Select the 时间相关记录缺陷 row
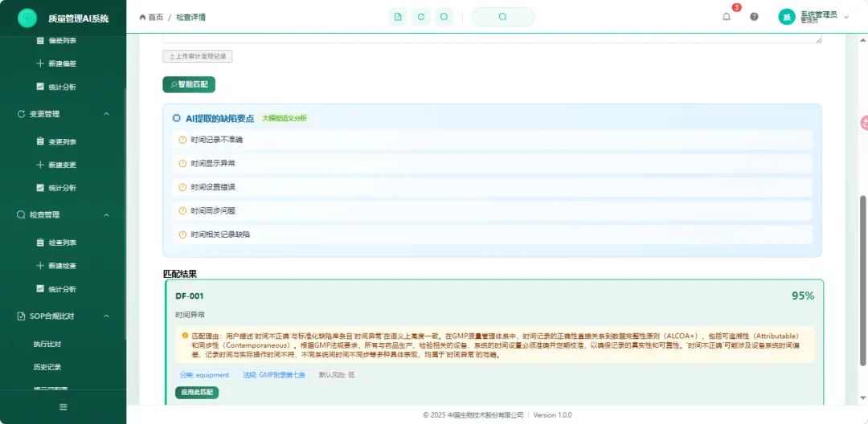 [492, 234]
